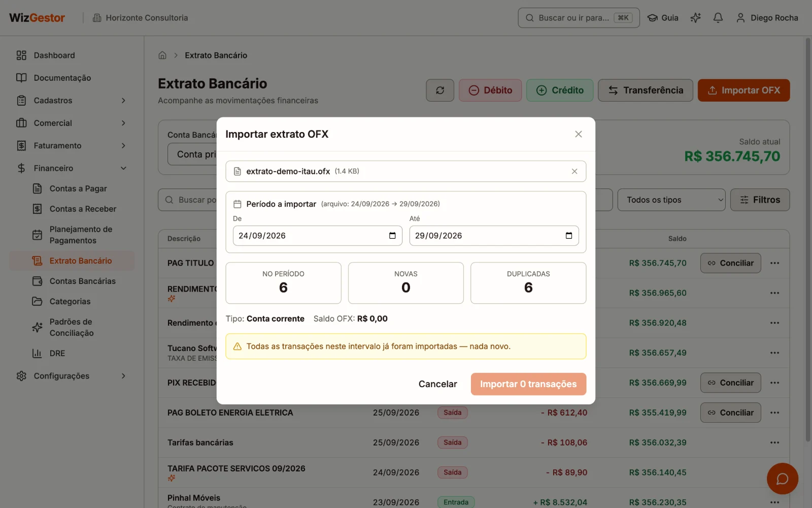This screenshot has height=508, width=812.
Task: Click the Buscar ou ir para search box
Action: [x=579, y=18]
